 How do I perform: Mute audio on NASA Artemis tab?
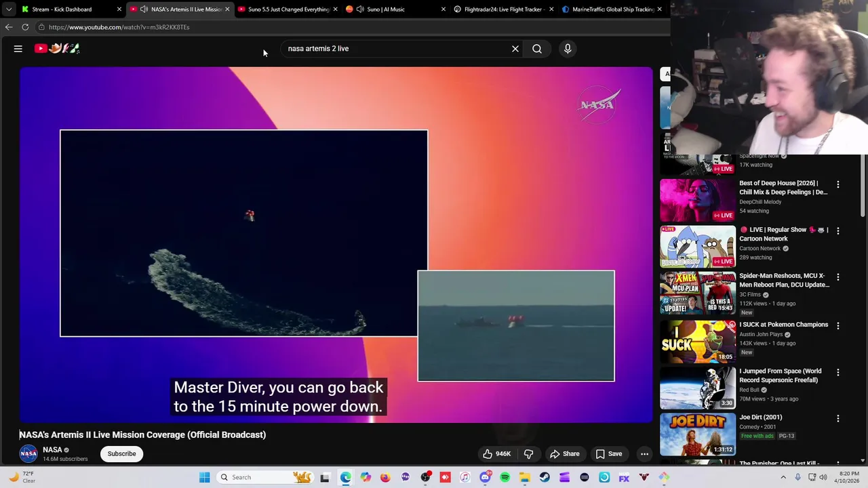point(144,9)
